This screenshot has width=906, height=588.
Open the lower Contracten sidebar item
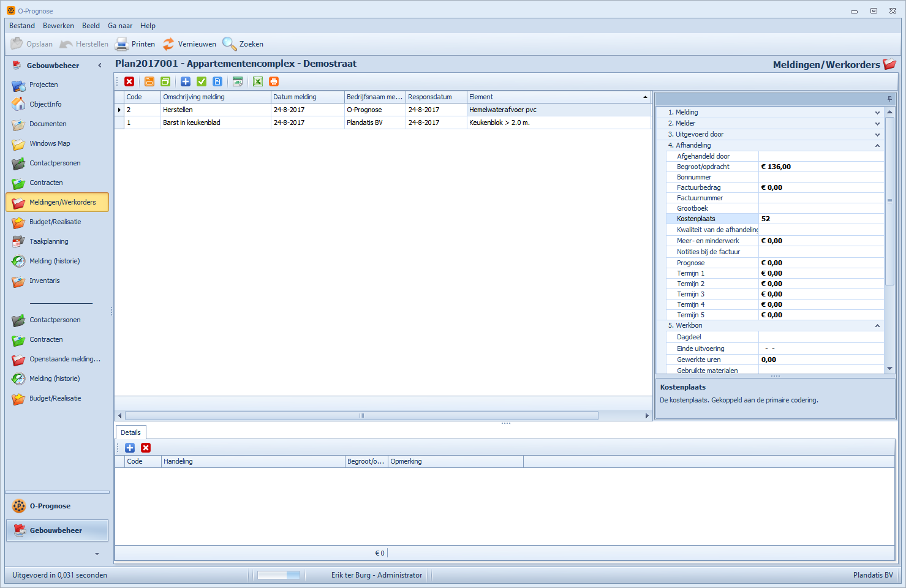click(57, 339)
